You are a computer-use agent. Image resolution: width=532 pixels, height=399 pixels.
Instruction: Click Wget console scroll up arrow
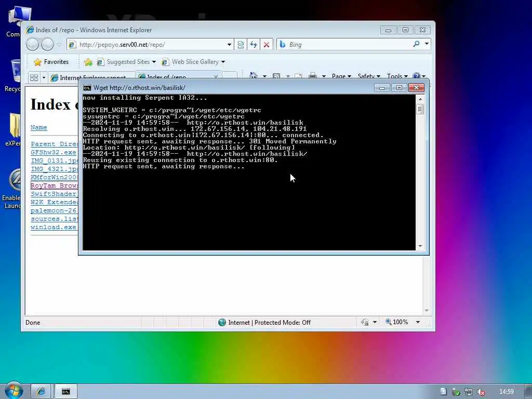(x=420, y=99)
